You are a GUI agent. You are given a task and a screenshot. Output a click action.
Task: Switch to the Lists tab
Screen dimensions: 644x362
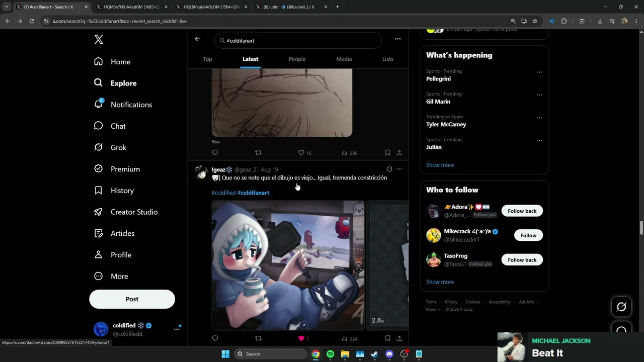[388, 59]
